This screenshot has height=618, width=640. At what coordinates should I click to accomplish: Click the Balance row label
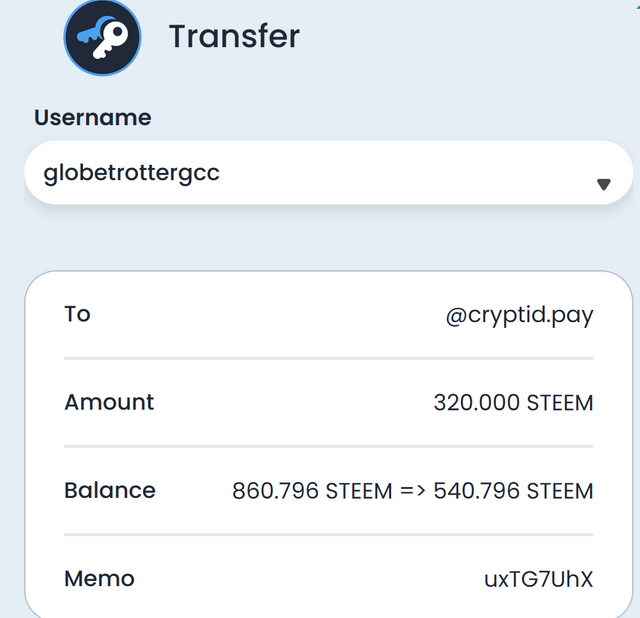[x=110, y=491]
